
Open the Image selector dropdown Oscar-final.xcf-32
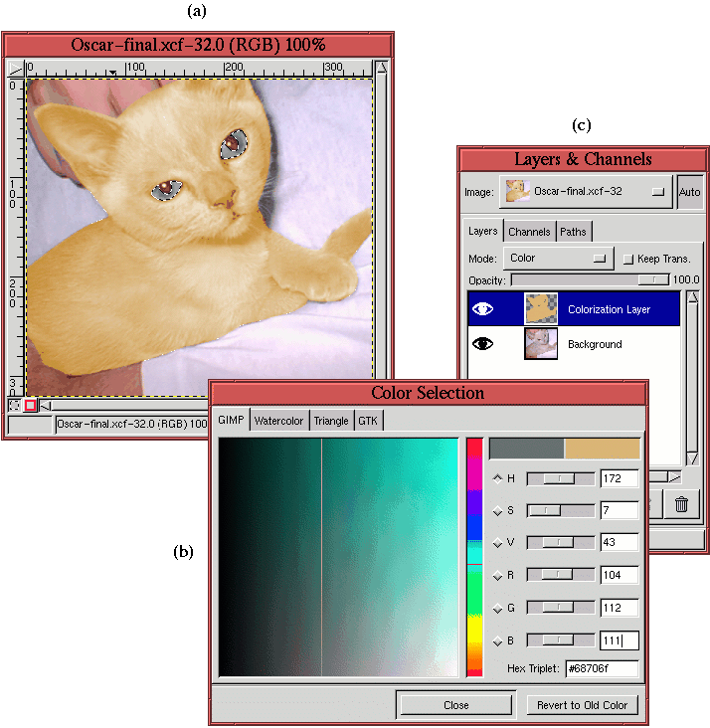(585, 191)
